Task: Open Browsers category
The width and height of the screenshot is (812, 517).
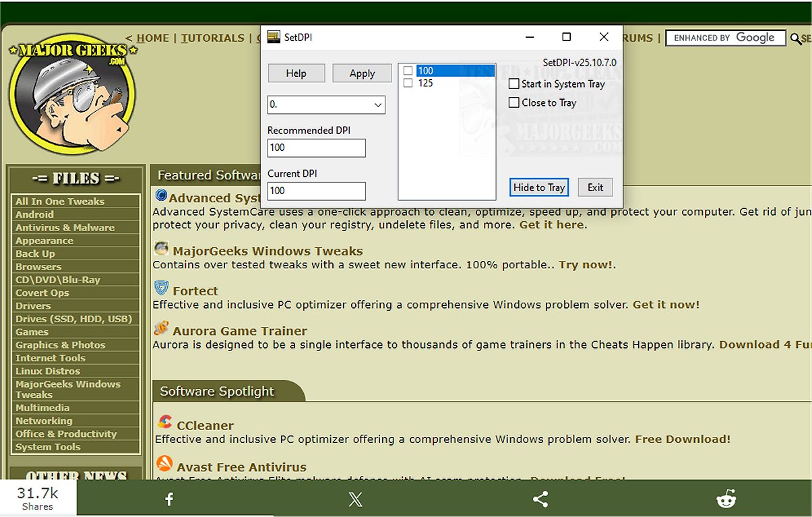Action: coord(38,266)
